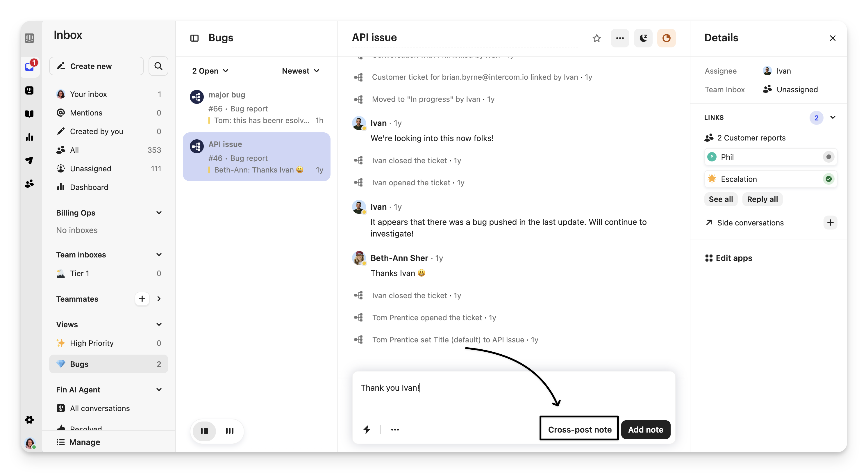This screenshot has width=868, height=473.
Task: Click the Create new button
Action: click(97, 66)
